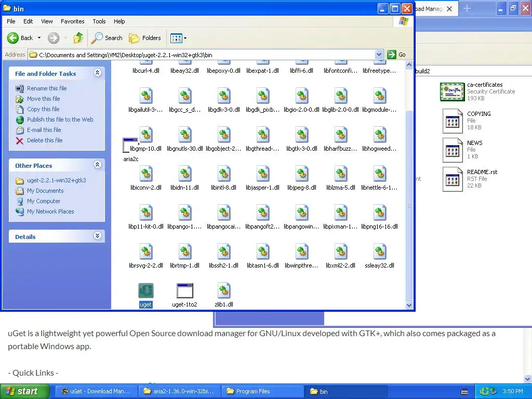Open the Help menu
The width and height of the screenshot is (532, 399).
tap(119, 21)
